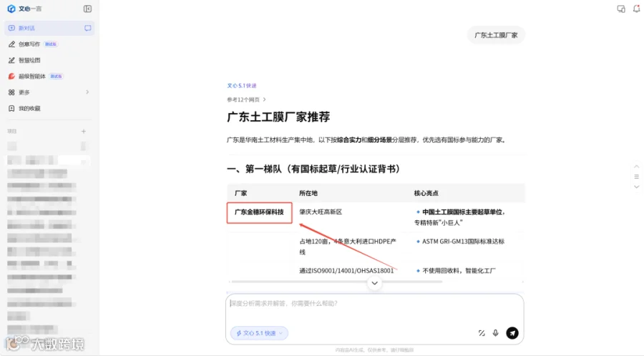Click the prompt optimize icon in input box
Screen dimensions: 644x356
[x=482, y=333]
